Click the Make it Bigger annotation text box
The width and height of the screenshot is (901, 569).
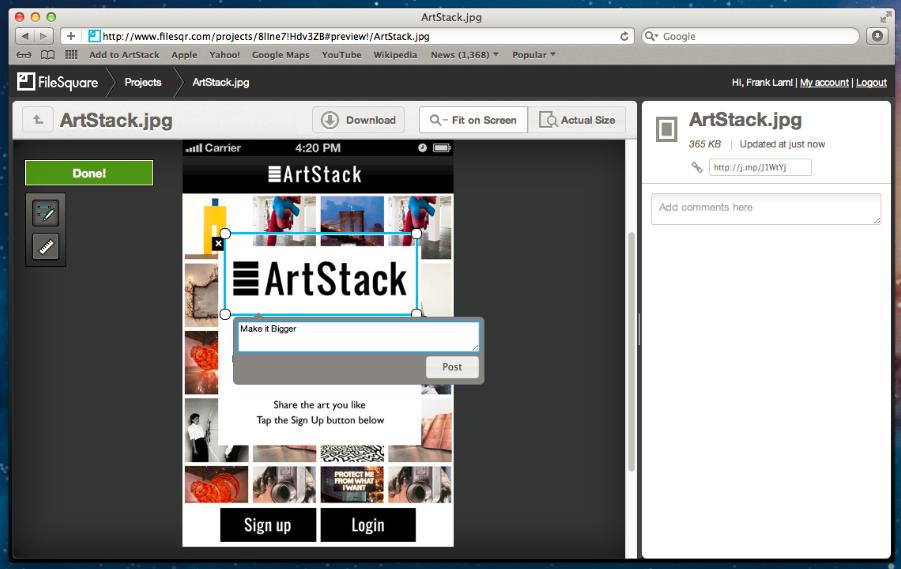point(358,336)
